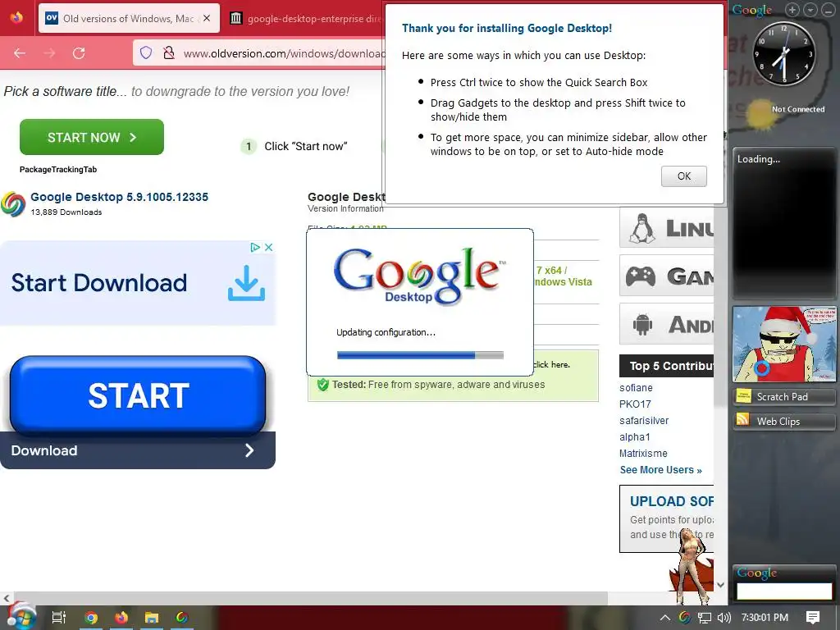Viewport: 840px width, 630px height.
Task: Open File Explorer from taskbar
Action: [152, 618]
